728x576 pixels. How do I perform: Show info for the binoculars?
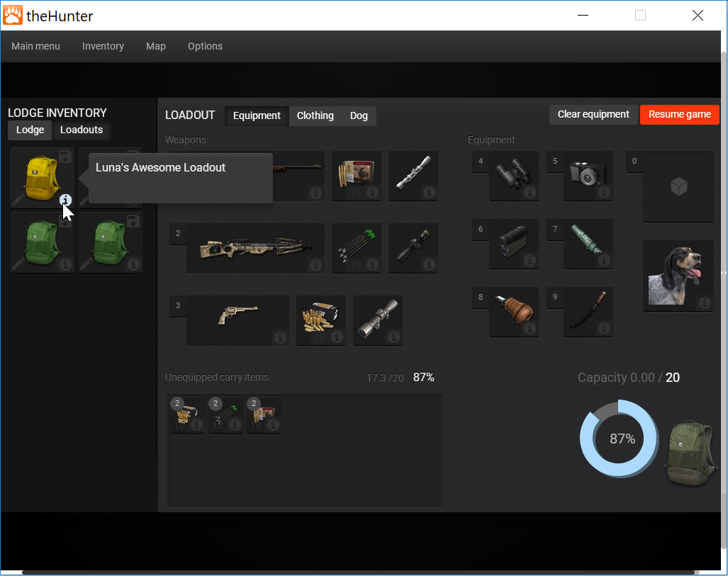(x=530, y=192)
